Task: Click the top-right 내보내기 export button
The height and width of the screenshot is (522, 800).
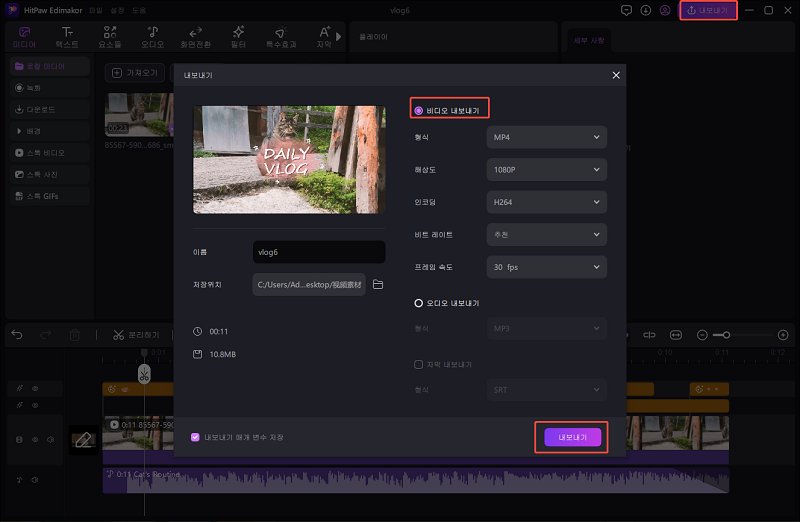Action: click(708, 10)
